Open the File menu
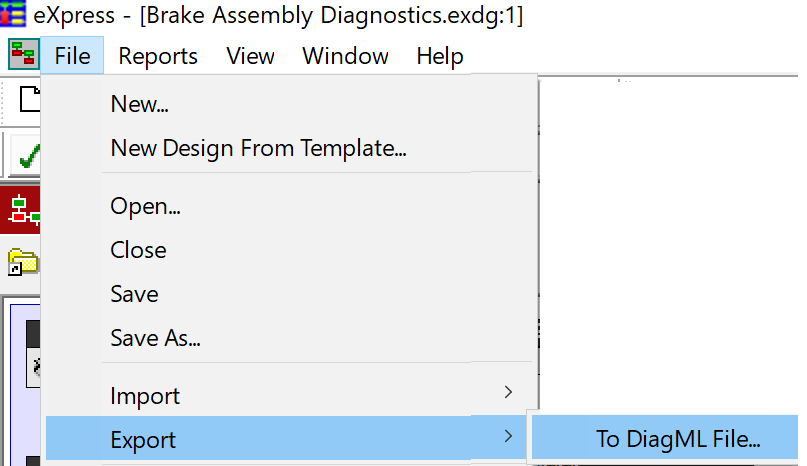Screen dimensions: 807x466 [72, 56]
